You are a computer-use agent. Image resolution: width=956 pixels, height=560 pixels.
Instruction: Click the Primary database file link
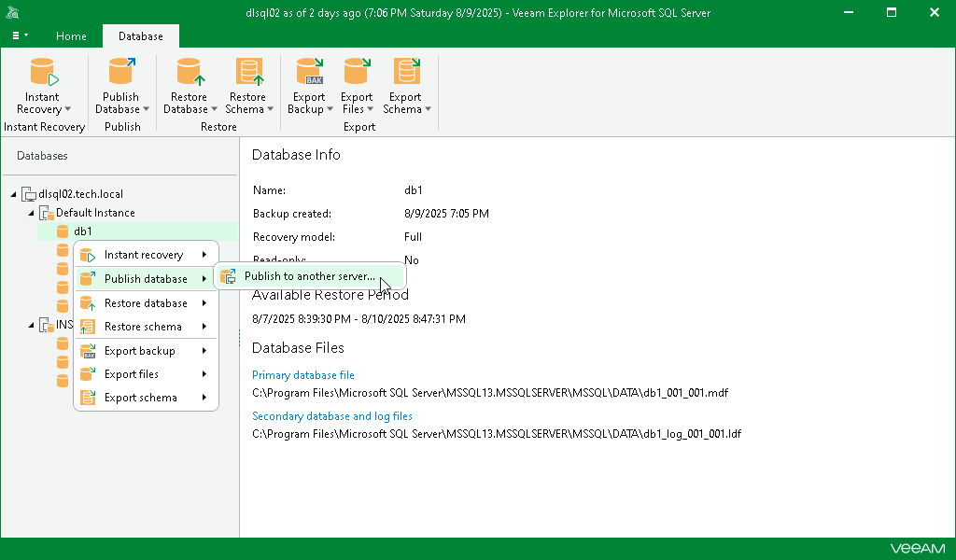[303, 374]
